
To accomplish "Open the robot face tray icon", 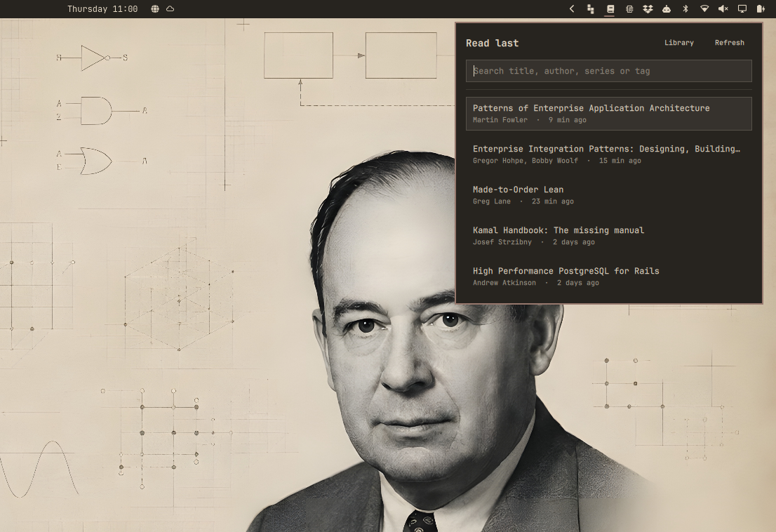I will [x=667, y=9].
